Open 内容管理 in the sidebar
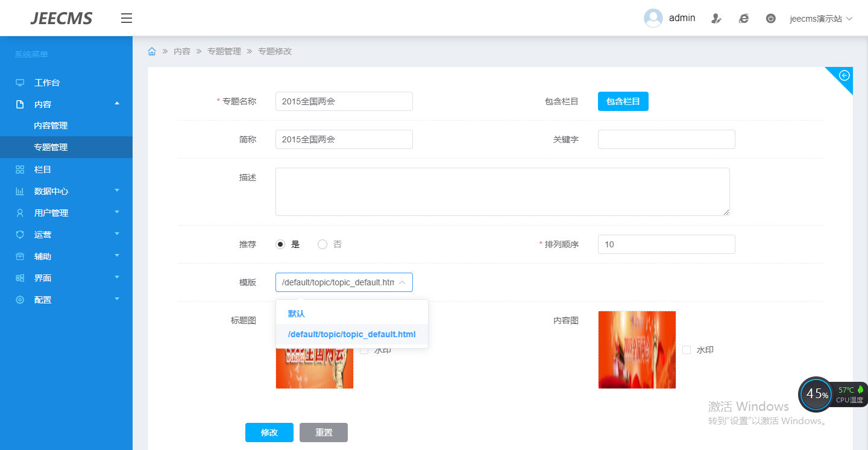The height and width of the screenshot is (450, 868). [x=51, y=125]
